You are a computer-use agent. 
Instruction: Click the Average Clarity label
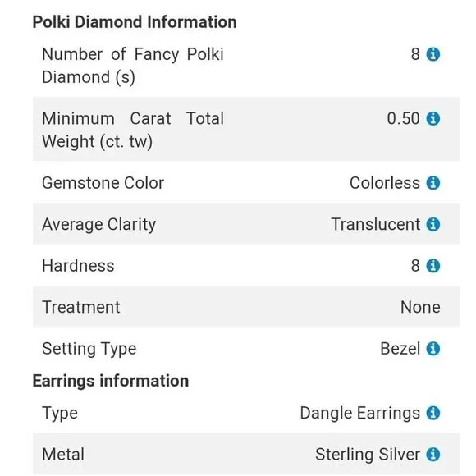pos(99,225)
